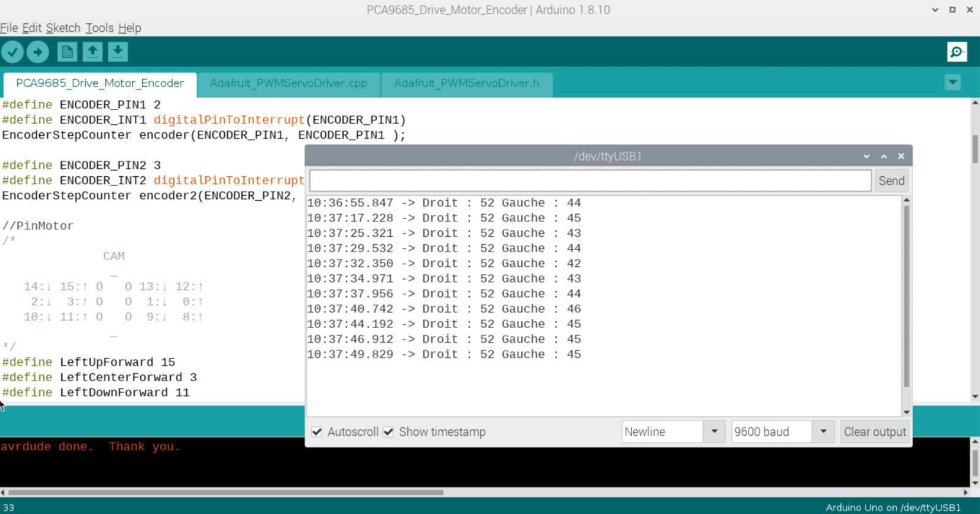The image size is (980, 514).
Task: Open the tab options dropdown arrow
Action: pyautogui.click(x=952, y=83)
